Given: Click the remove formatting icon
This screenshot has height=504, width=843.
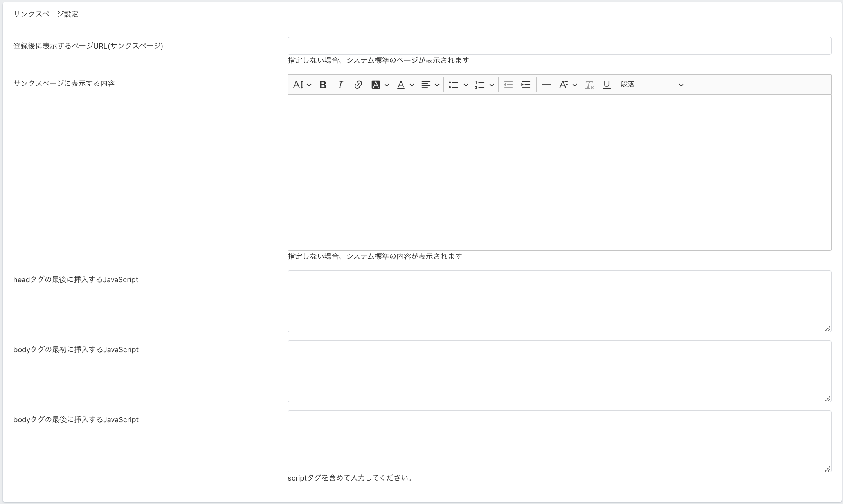Looking at the screenshot, I should pyautogui.click(x=589, y=85).
